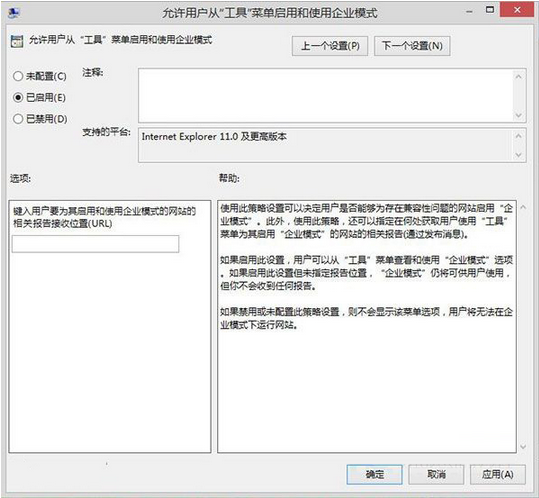Click help paragraph starting 如果禁用或未配置
The image size is (539, 498).
[x=366, y=318]
